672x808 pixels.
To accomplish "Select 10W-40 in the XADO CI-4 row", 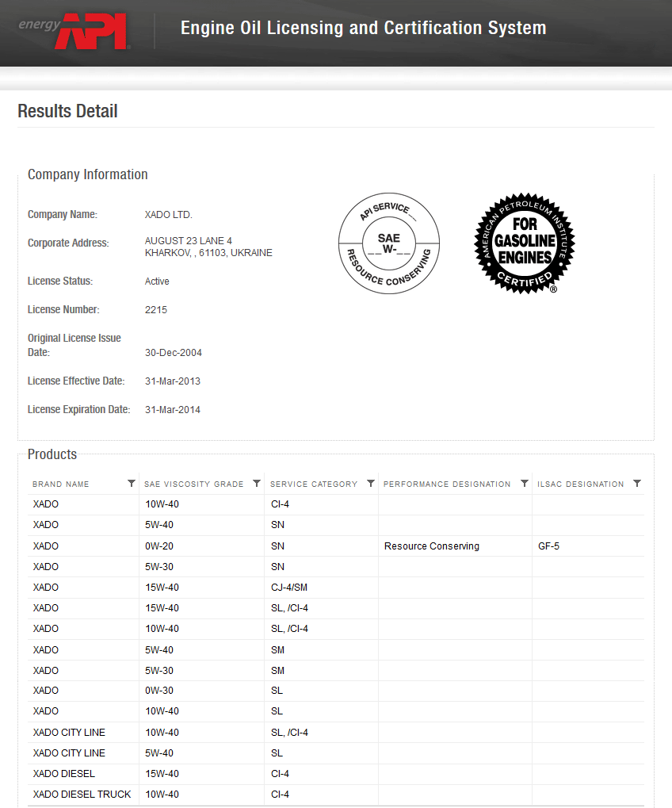I will pyautogui.click(x=162, y=504).
